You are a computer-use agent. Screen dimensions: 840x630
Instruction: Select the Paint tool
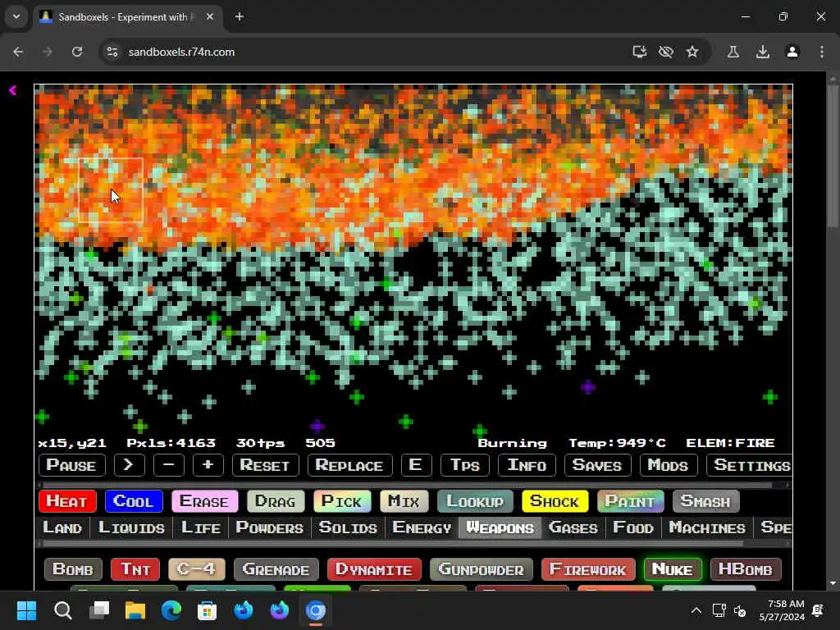click(x=631, y=501)
